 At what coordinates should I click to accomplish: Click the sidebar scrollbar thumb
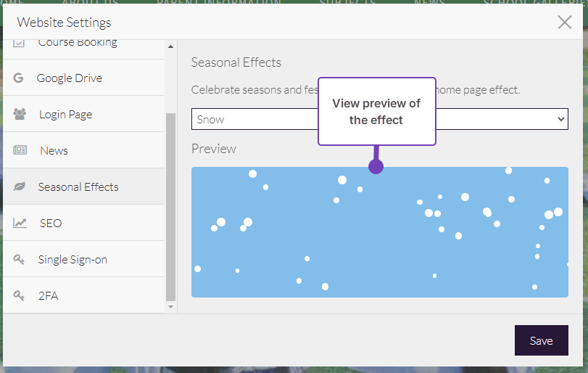coord(171,207)
